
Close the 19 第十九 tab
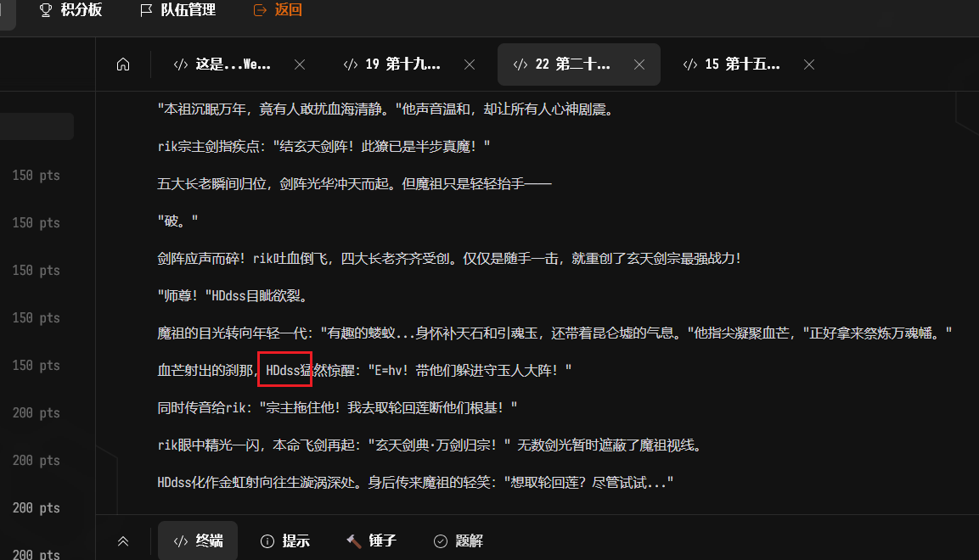[470, 64]
